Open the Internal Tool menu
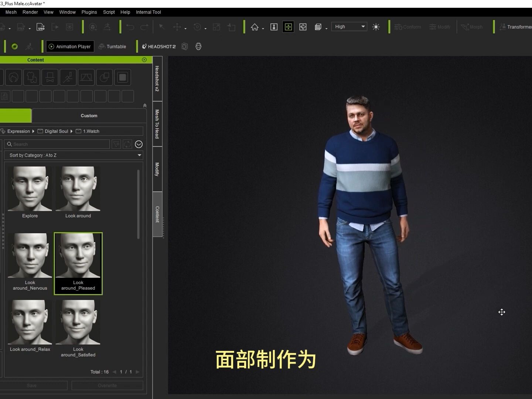532x399 pixels. pyautogui.click(x=149, y=12)
